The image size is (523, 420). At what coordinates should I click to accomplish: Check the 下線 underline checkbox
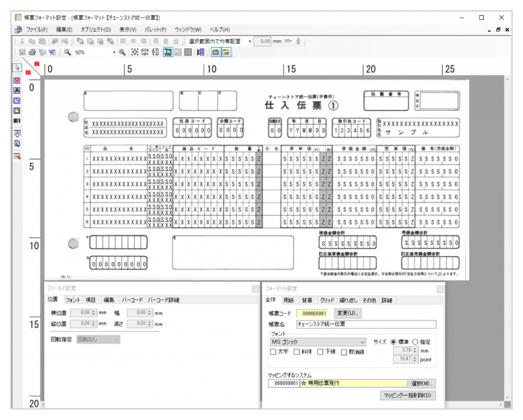(320, 352)
